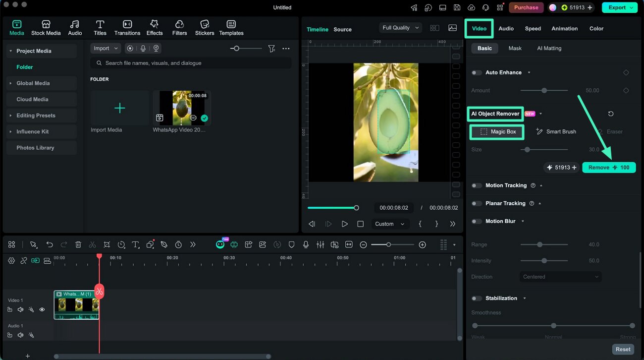Select the Magic Box tool button
The width and height of the screenshot is (644, 360).
[x=497, y=132]
